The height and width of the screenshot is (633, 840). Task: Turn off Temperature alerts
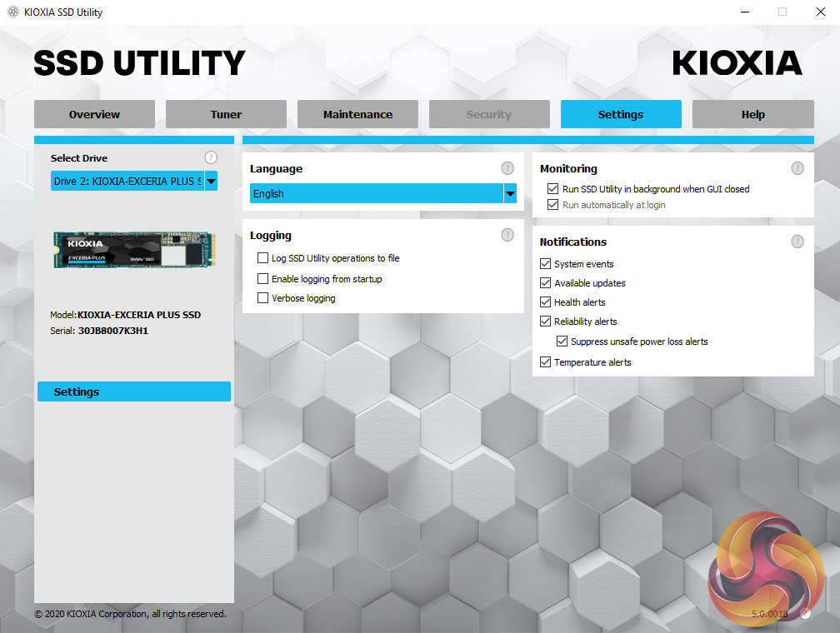(x=545, y=362)
